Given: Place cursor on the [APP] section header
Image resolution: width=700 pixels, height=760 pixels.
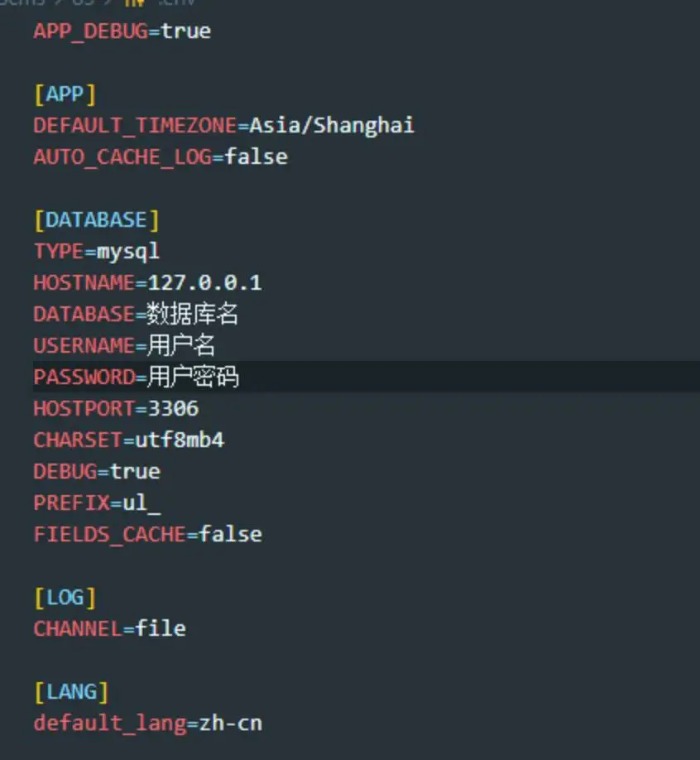Looking at the screenshot, I should 65,94.
